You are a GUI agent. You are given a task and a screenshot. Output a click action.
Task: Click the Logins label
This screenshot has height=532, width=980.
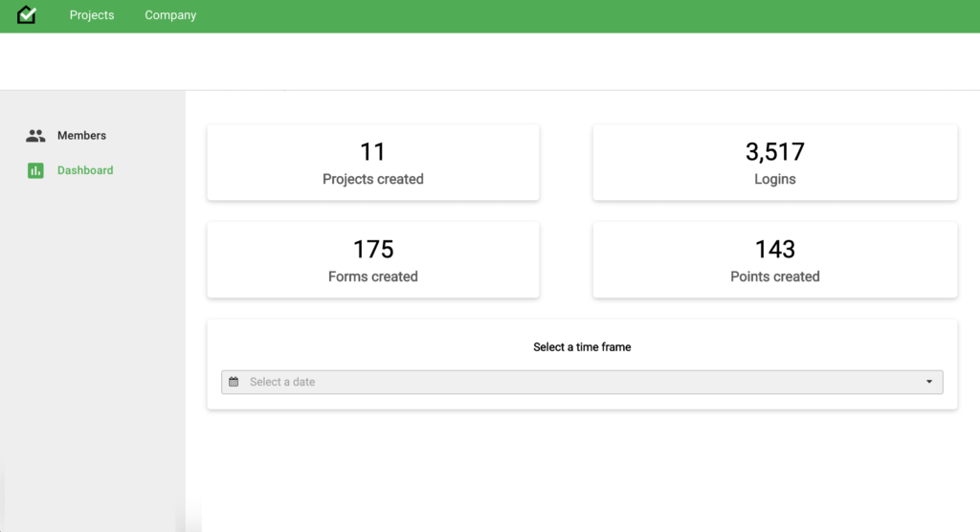[775, 180]
